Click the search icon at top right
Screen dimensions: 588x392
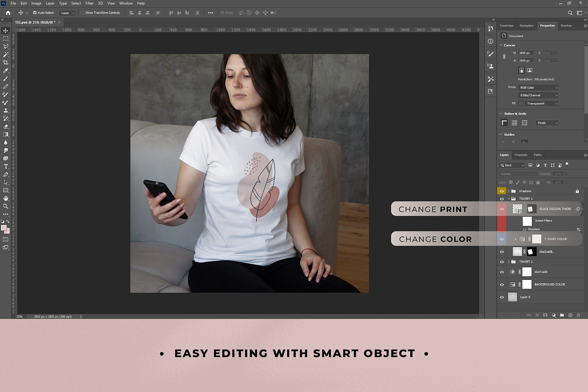point(570,13)
